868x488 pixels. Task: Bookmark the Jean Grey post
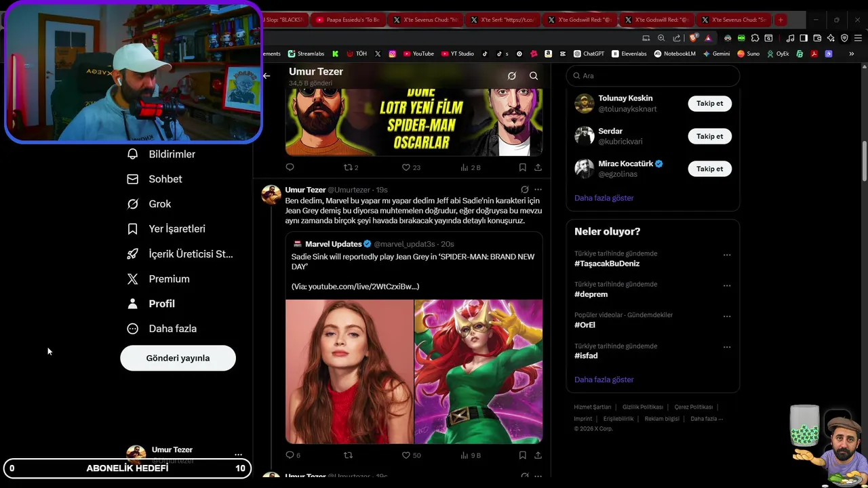pos(522,455)
